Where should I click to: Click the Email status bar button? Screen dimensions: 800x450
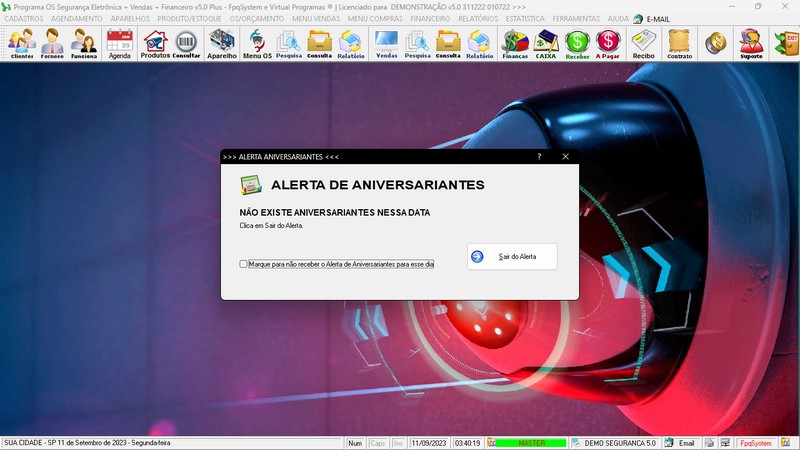(681, 443)
